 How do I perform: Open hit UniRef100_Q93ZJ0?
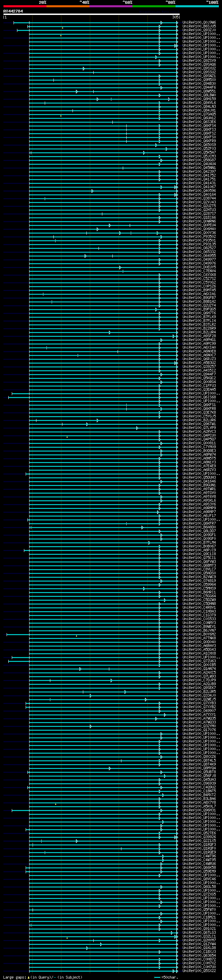click(199, 30)
